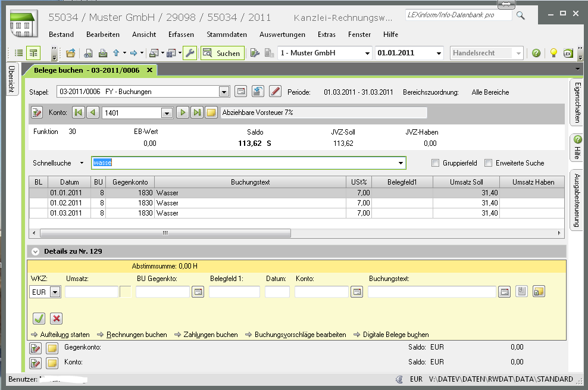Select the 01.02.2011 Wasser booking row
This screenshot has width=588, height=390.
296,203
